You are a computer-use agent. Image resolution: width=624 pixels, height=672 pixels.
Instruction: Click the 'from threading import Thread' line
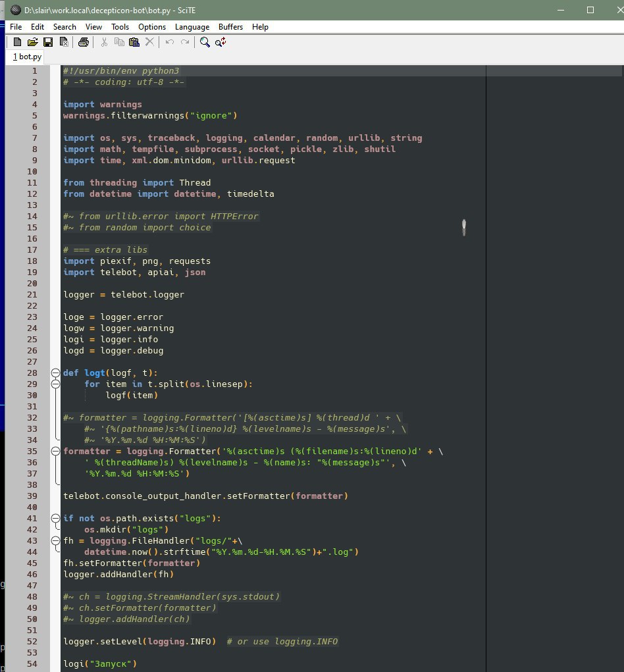point(137,183)
